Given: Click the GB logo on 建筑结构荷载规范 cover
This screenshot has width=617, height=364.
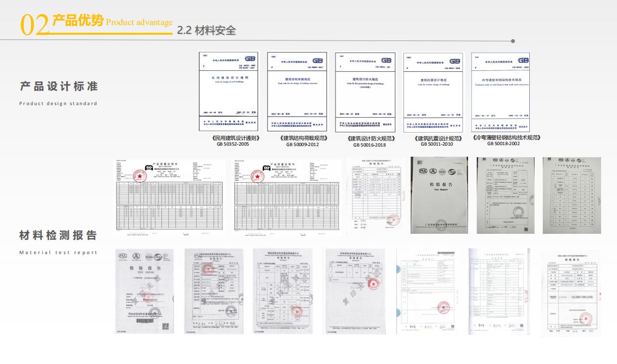Looking at the screenshot, I should (x=318, y=60).
